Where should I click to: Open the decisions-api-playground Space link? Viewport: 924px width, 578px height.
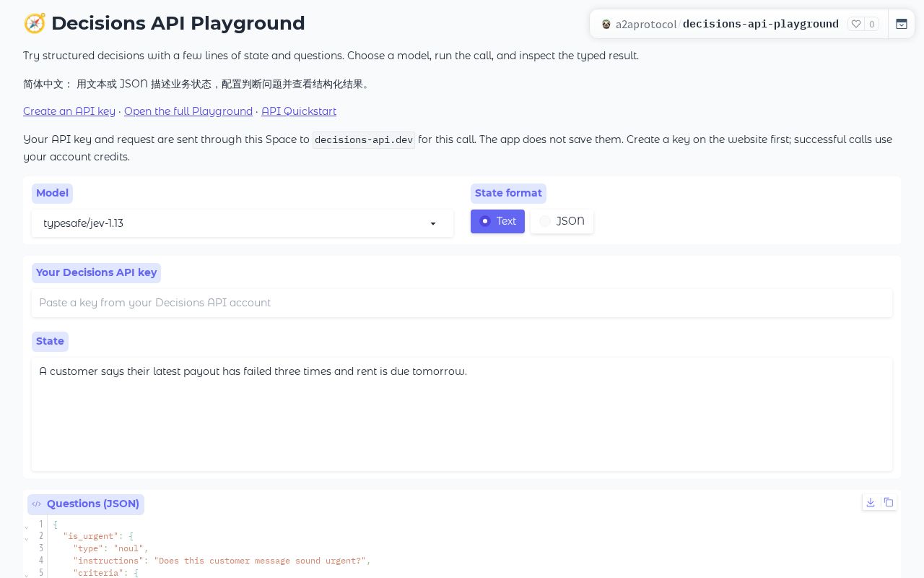761,24
